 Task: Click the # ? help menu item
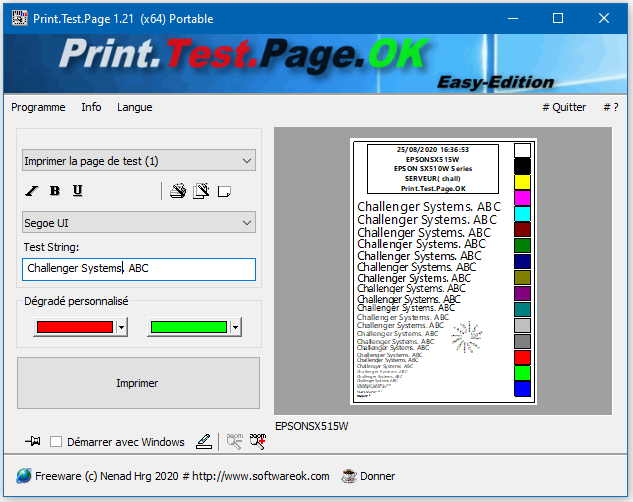tap(611, 107)
